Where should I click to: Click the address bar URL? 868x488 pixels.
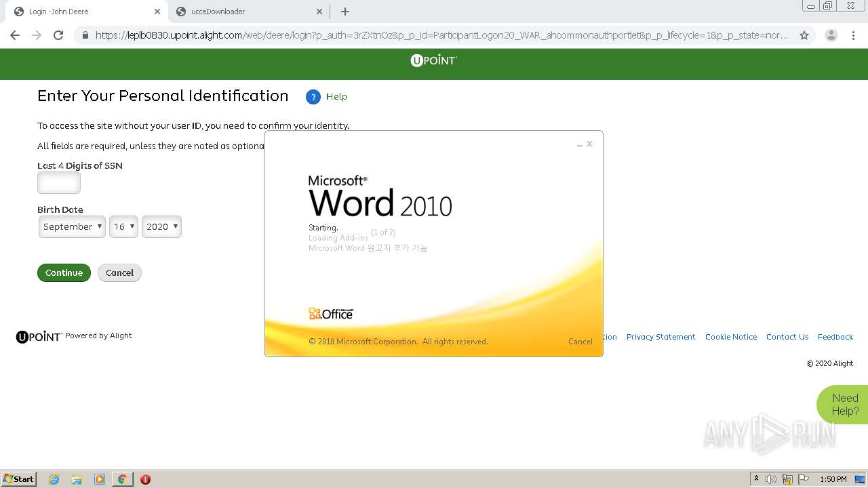point(441,35)
